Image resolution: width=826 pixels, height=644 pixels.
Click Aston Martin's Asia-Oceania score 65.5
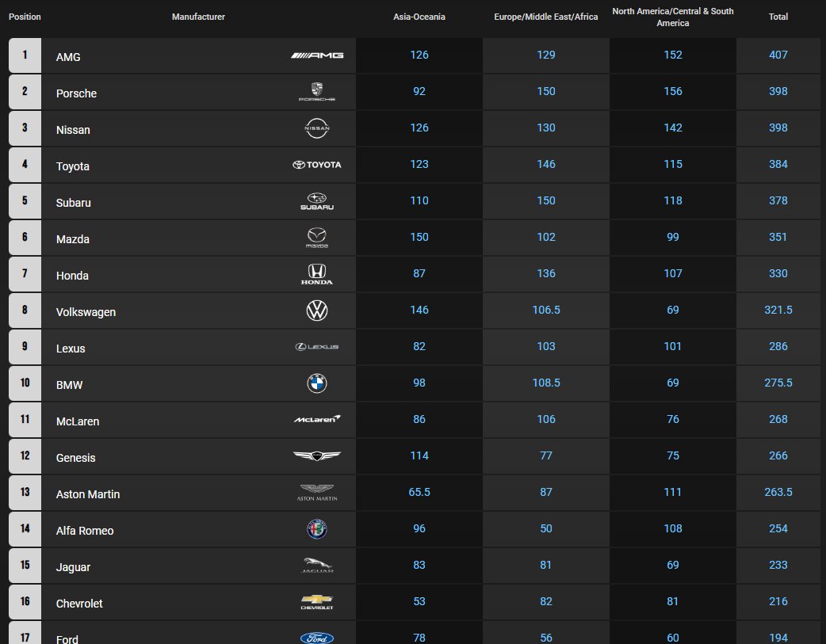click(419, 492)
